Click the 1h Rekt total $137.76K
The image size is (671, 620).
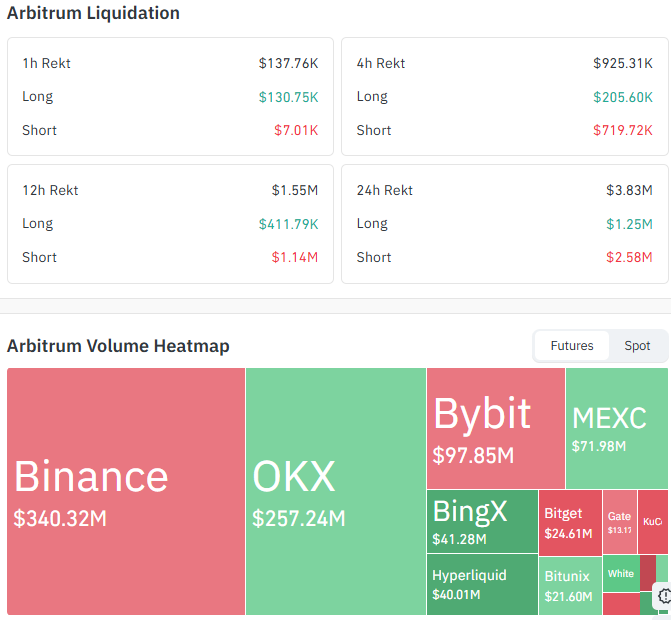pyautogui.click(x=288, y=63)
